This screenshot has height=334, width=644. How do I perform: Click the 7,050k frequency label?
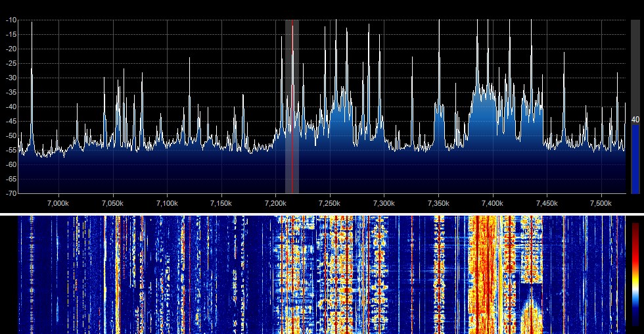[112, 203]
